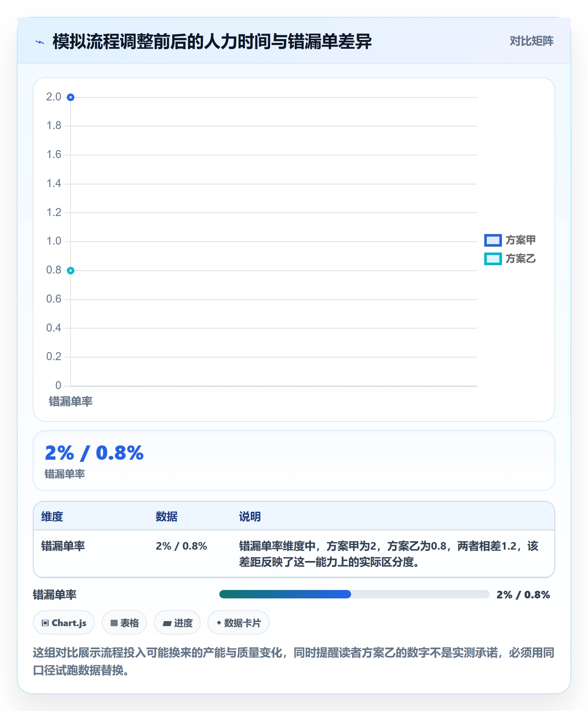Click the 错漏单率 progress bar
The image size is (588, 711).
354,594
